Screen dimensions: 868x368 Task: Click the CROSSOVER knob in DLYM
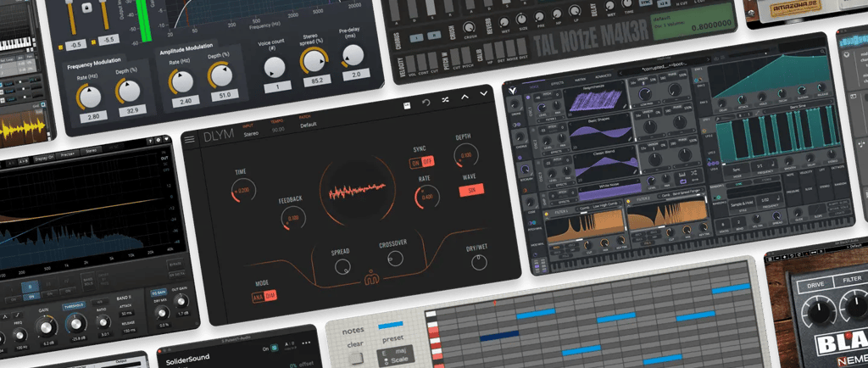click(395, 257)
